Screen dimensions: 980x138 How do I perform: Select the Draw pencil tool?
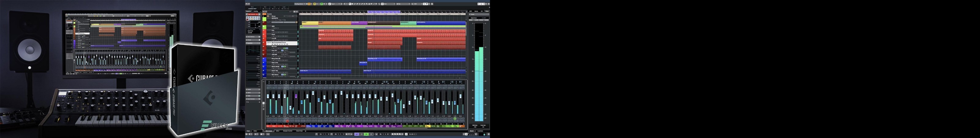[x=355, y=4]
